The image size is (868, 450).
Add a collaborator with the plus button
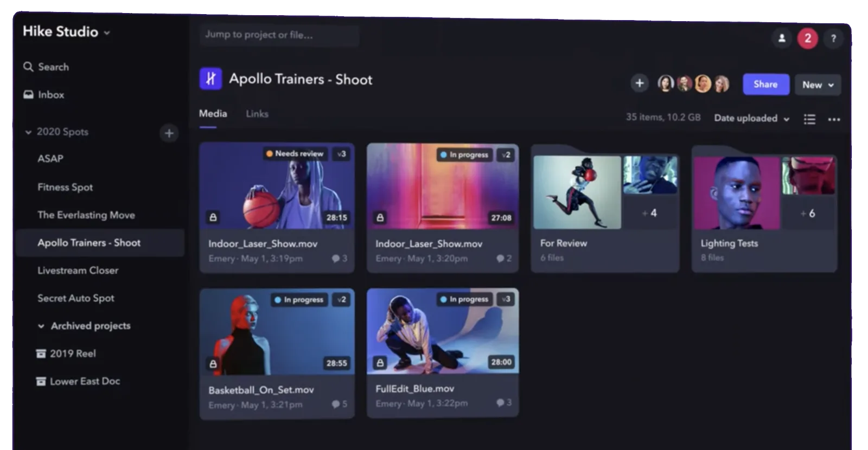pyautogui.click(x=640, y=83)
